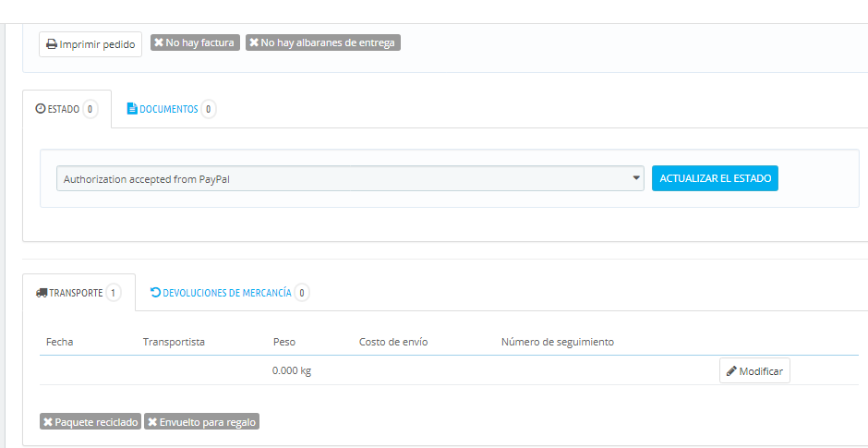Click the X icon beside Envuelto para regalo

coord(152,422)
